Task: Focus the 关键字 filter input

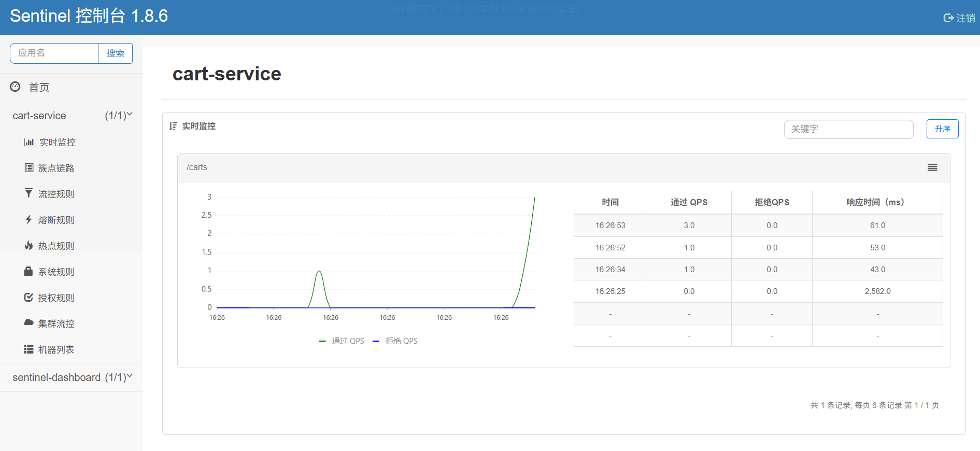Action: (x=848, y=129)
